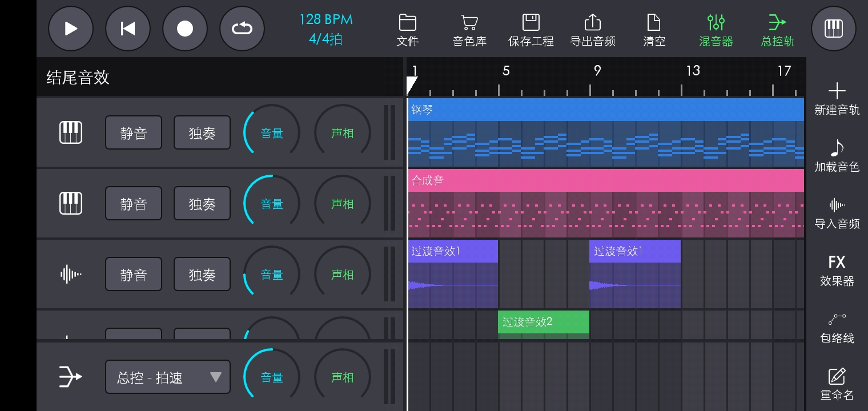Select the green 过渡音效2 clip

tap(544, 324)
